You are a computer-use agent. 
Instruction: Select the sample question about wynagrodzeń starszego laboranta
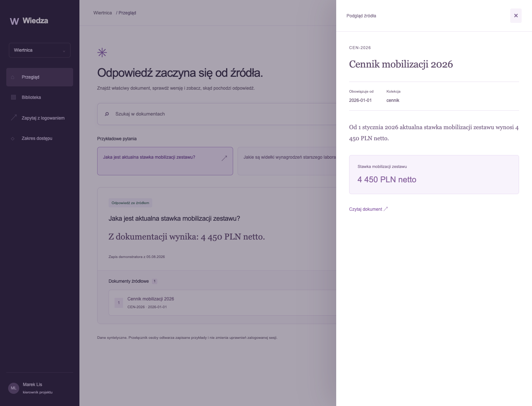[x=287, y=161]
